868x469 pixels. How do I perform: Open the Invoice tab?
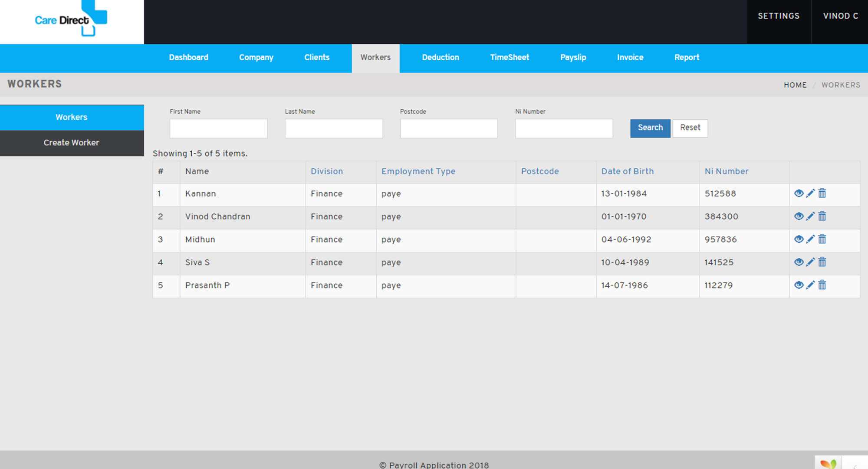pyautogui.click(x=630, y=58)
